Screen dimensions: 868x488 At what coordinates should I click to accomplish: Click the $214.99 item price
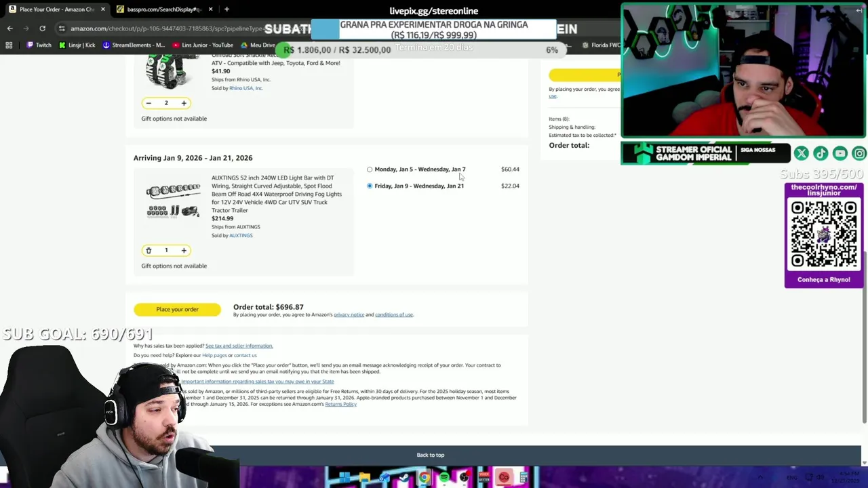click(222, 219)
